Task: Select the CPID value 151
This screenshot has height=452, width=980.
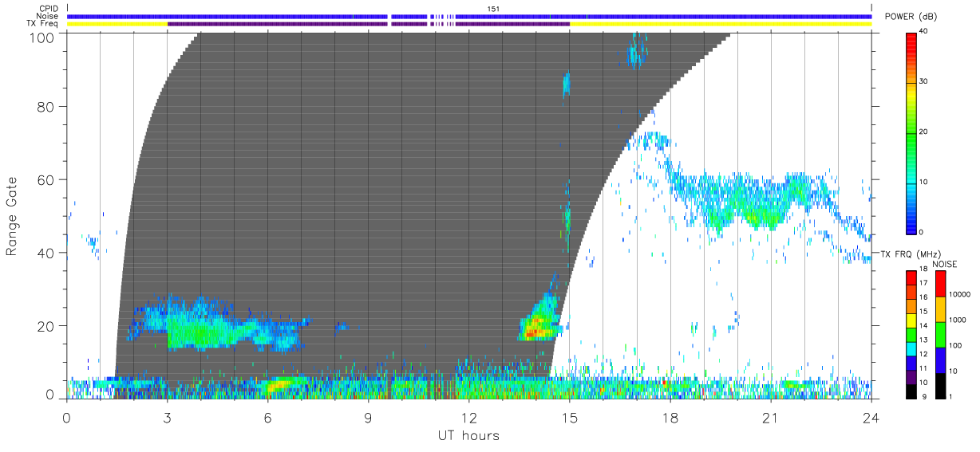Action: coord(493,9)
